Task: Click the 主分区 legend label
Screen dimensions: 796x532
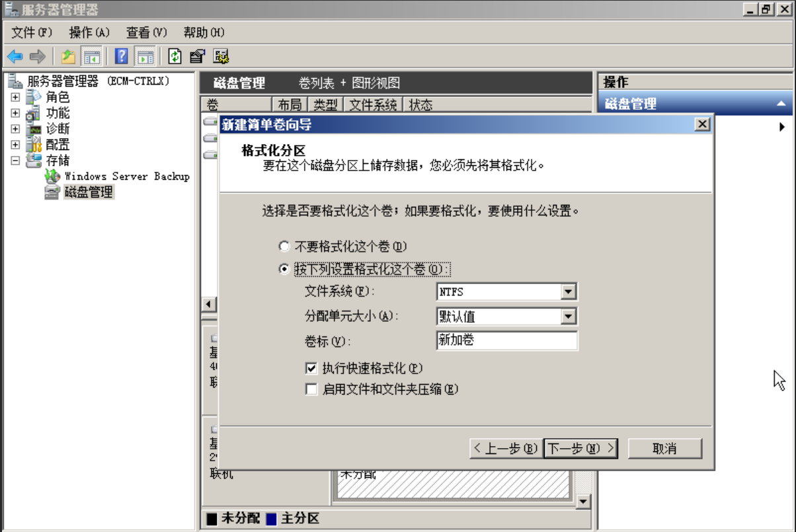Action: (300, 518)
